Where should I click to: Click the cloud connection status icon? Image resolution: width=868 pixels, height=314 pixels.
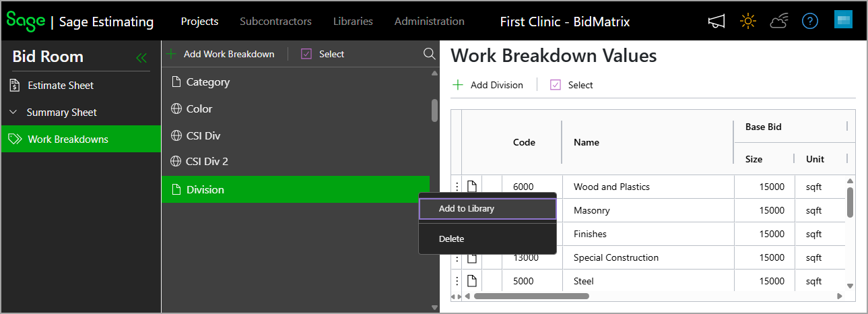779,22
